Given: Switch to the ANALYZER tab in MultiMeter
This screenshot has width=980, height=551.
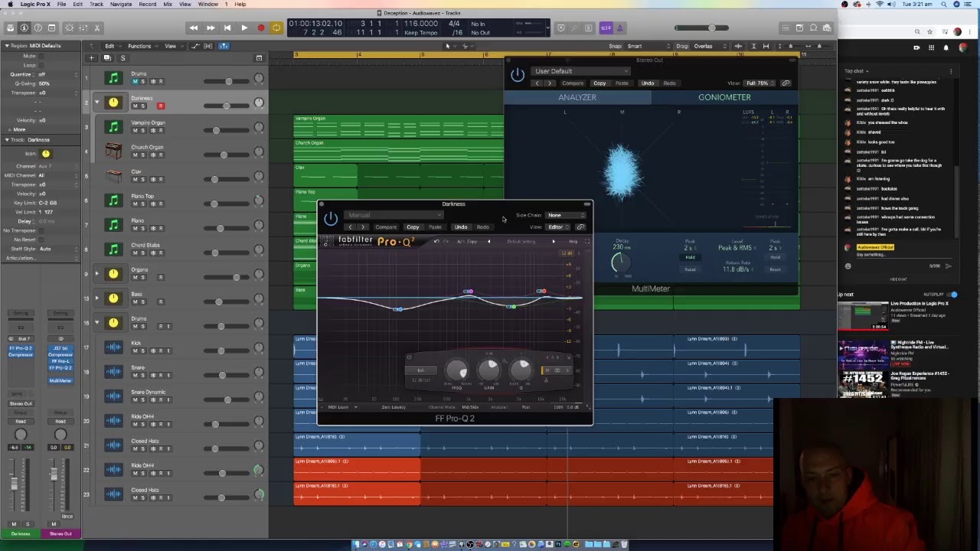Looking at the screenshot, I should pyautogui.click(x=577, y=97).
